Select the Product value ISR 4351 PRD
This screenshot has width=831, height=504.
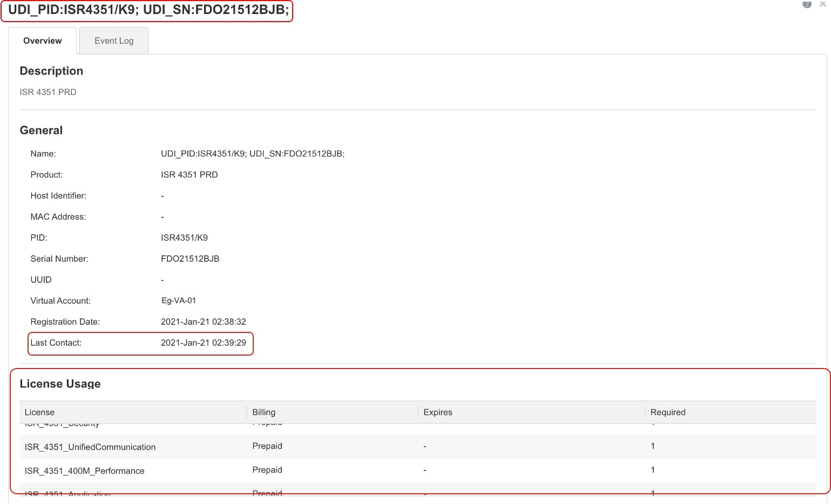tap(190, 175)
